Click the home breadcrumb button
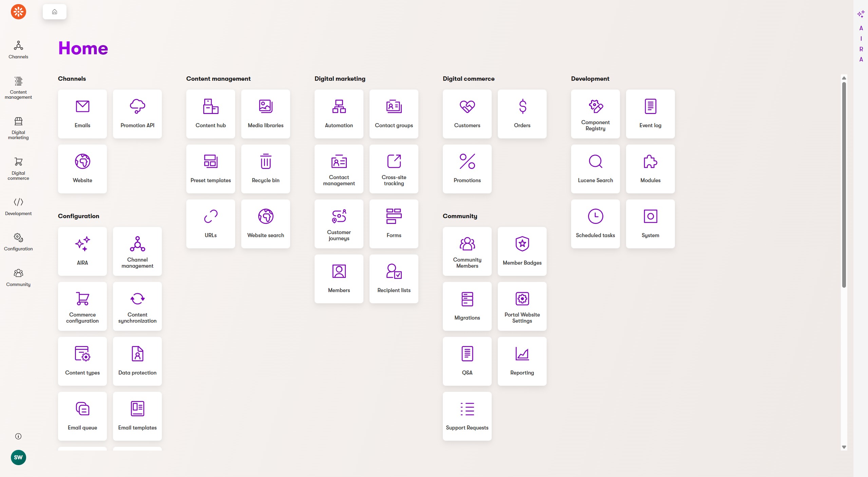The height and width of the screenshot is (477, 868). click(54, 12)
